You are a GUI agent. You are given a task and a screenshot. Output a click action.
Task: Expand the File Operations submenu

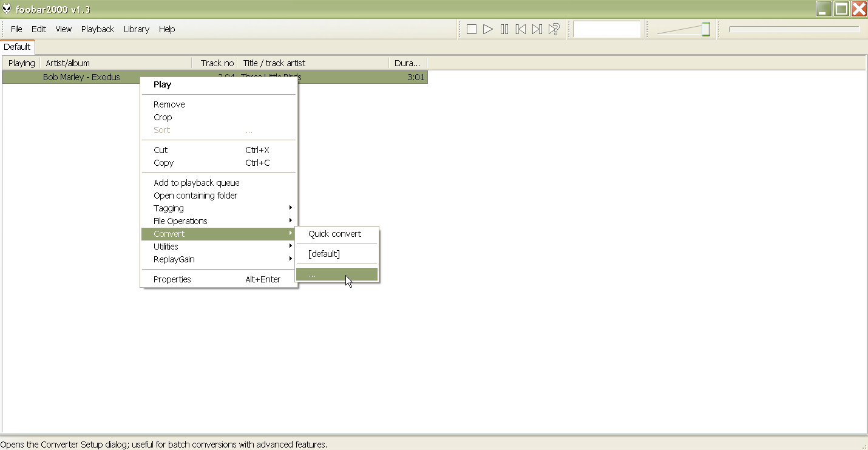click(219, 221)
